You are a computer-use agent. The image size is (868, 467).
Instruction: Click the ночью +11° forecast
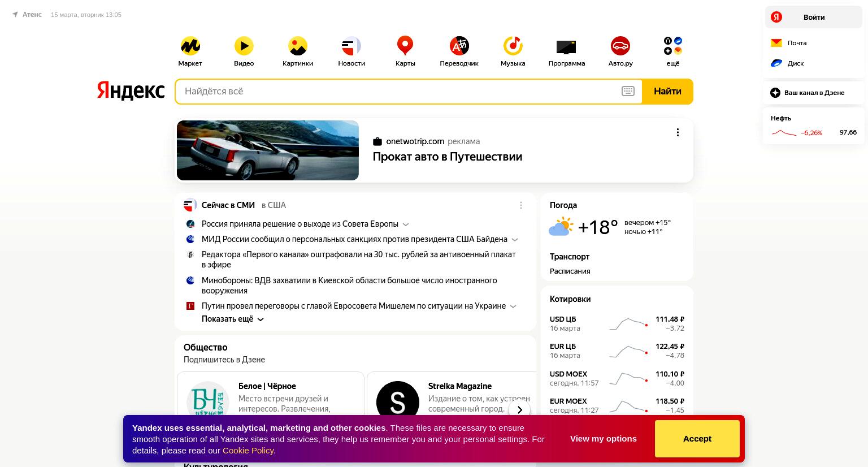coord(644,232)
